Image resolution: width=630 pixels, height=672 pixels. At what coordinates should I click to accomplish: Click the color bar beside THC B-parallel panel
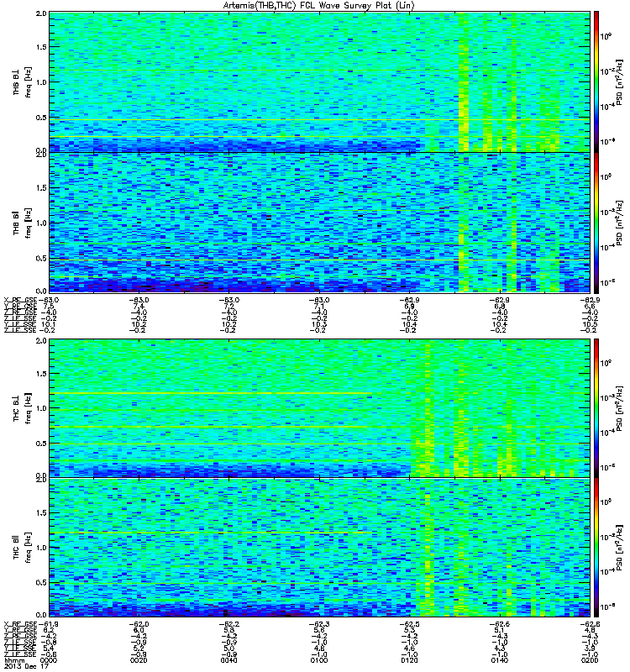point(596,548)
